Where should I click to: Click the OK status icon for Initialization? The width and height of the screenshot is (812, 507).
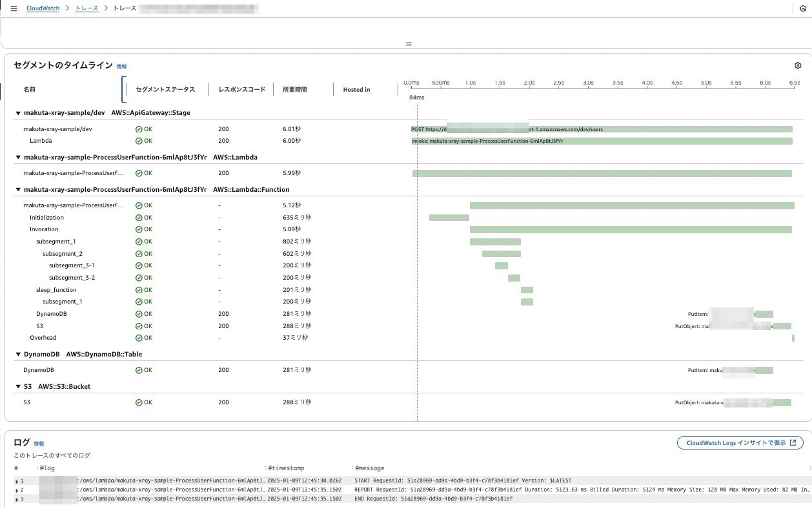pos(139,218)
